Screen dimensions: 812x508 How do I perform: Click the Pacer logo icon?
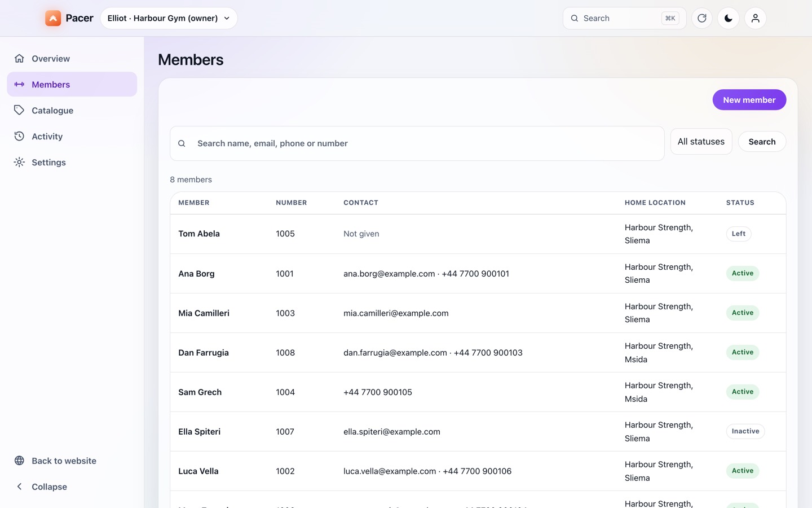(53, 18)
